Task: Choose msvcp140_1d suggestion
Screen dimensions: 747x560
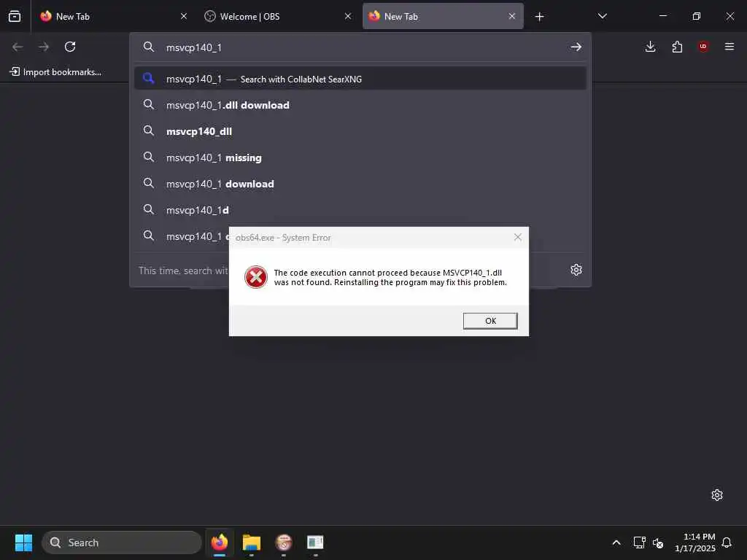Action: pyautogui.click(x=360, y=210)
